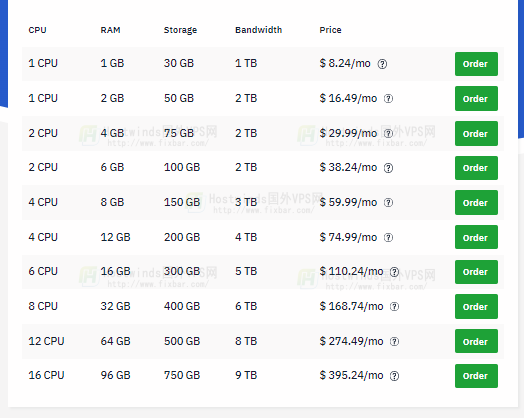Show info tooltip for $29.99/mo plan

[x=388, y=134]
